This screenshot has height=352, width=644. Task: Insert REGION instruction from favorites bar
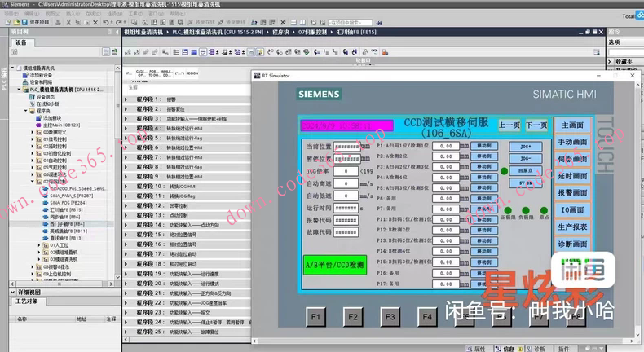(x=192, y=73)
